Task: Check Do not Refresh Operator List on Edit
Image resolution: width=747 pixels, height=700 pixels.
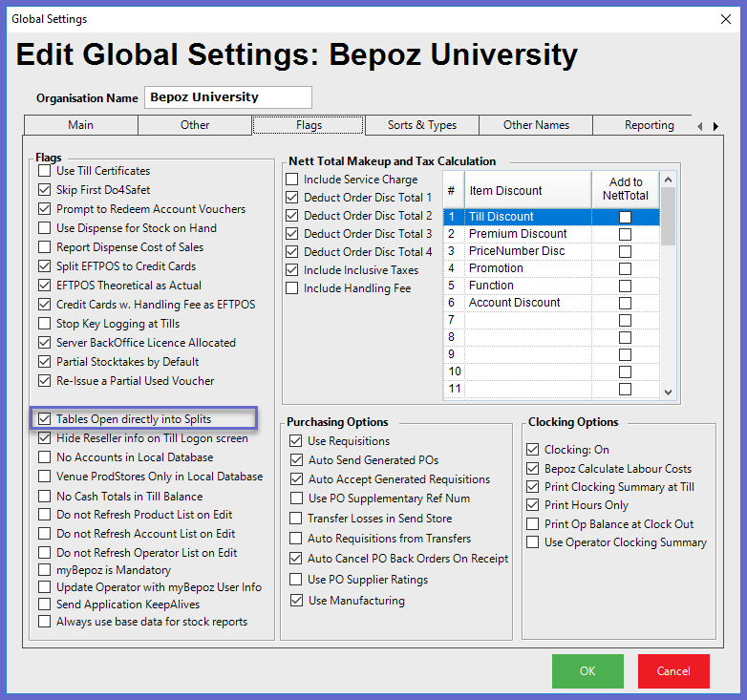Action: click(44, 552)
